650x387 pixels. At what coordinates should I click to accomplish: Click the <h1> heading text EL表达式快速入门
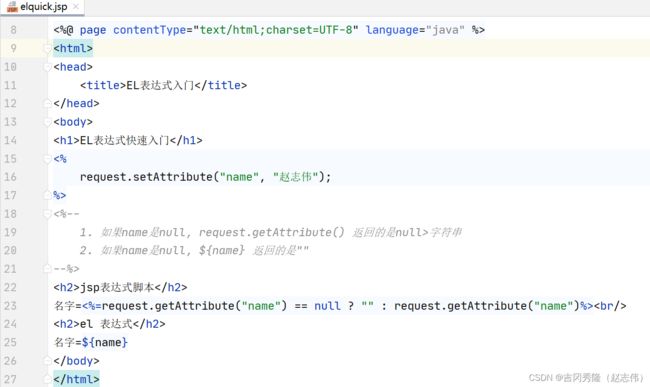(124, 140)
